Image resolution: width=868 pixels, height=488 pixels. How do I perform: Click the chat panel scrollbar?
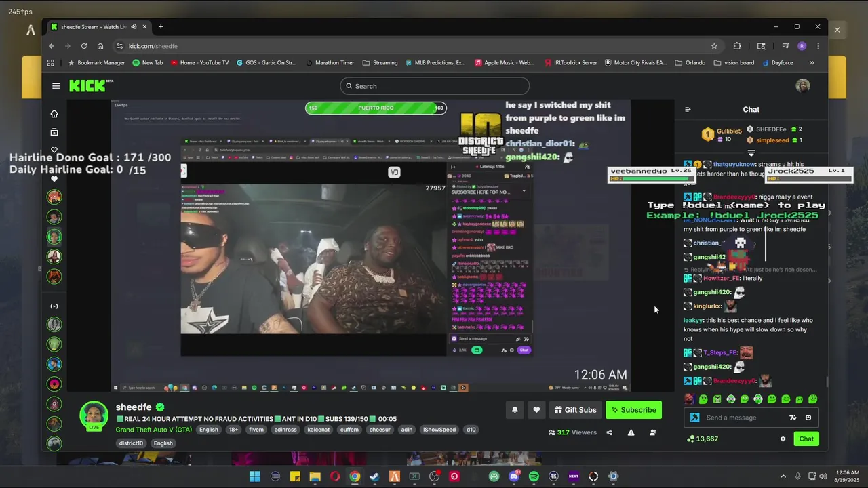(x=826, y=382)
